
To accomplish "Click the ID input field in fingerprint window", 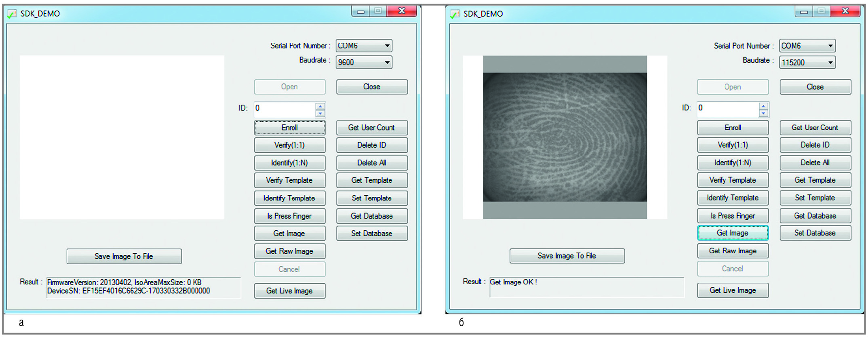I will 727,108.
